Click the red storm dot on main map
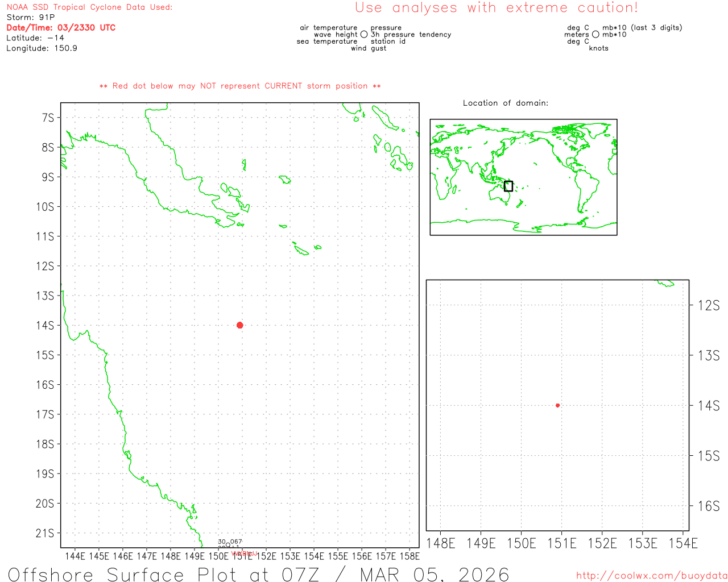728x582 pixels. [239, 325]
